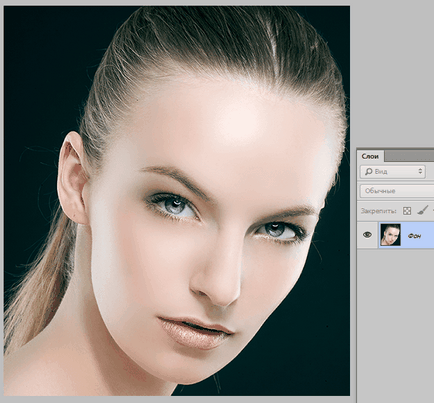434x403 pixels.
Task: Switch to the Слои tab
Action: click(370, 156)
